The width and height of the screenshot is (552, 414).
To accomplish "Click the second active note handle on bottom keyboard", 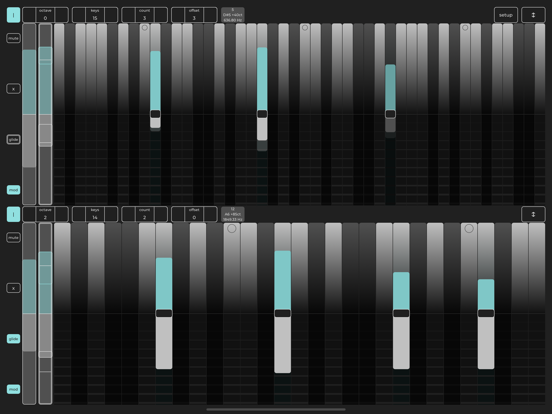I will 283,313.
